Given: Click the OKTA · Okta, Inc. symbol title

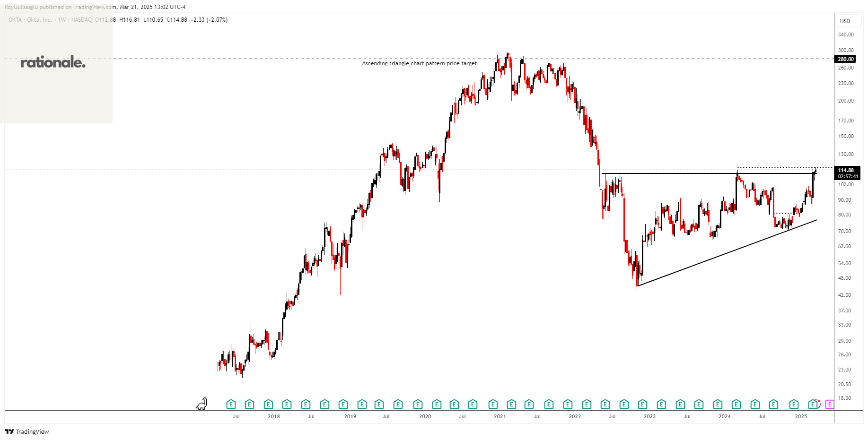Looking at the screenshot, I should [30, 20].
